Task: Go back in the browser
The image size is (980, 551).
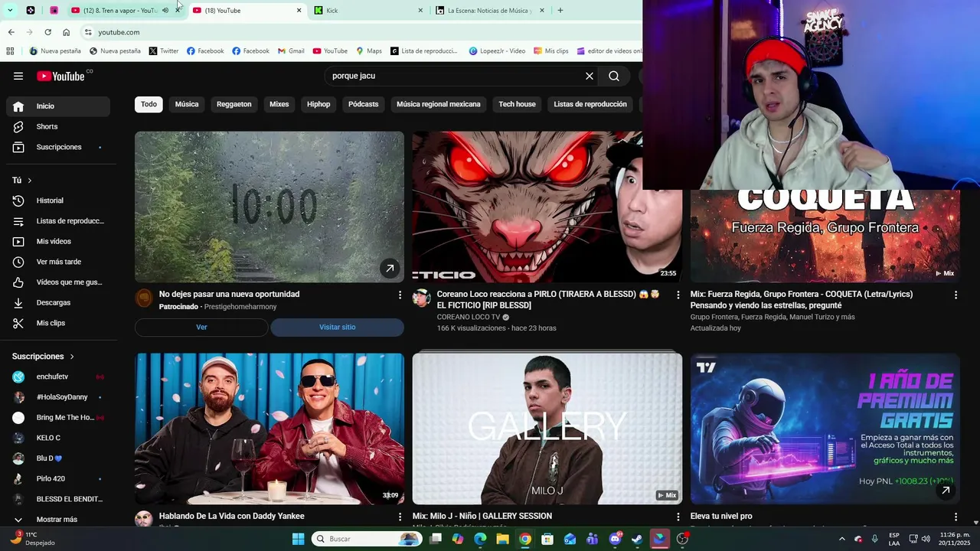Action: pos(11,32)
